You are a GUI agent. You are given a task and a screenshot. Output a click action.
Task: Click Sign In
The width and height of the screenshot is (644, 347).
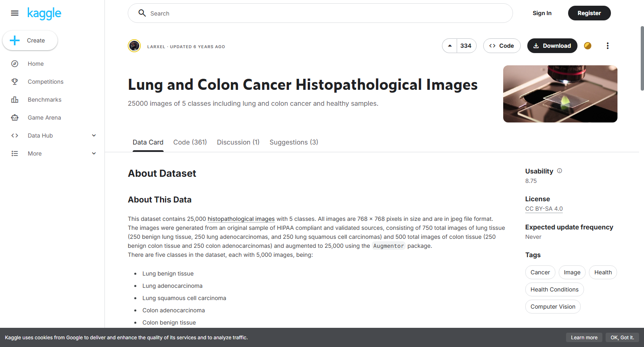542,13
